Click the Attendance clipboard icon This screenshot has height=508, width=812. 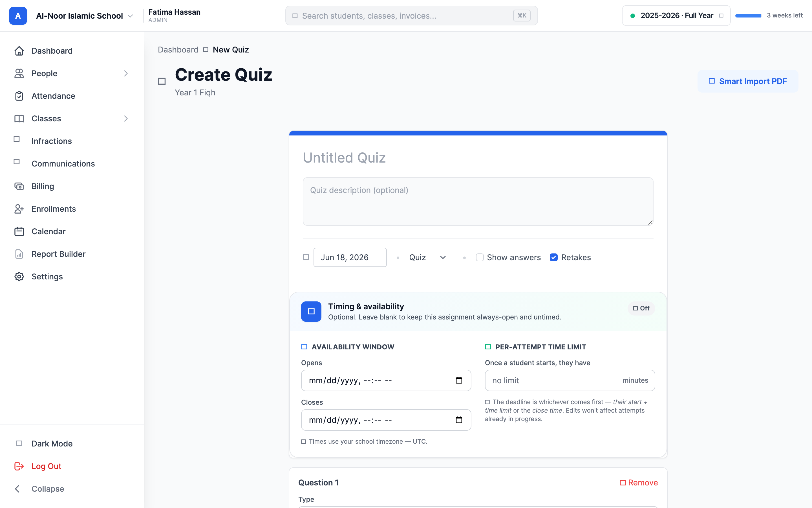19,96
